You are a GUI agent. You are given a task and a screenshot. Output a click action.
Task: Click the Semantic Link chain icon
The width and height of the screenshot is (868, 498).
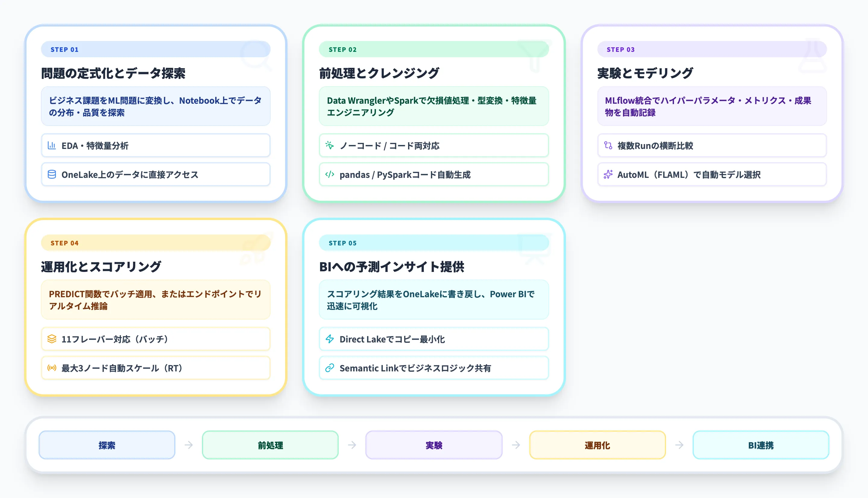[x=329, y=368]
